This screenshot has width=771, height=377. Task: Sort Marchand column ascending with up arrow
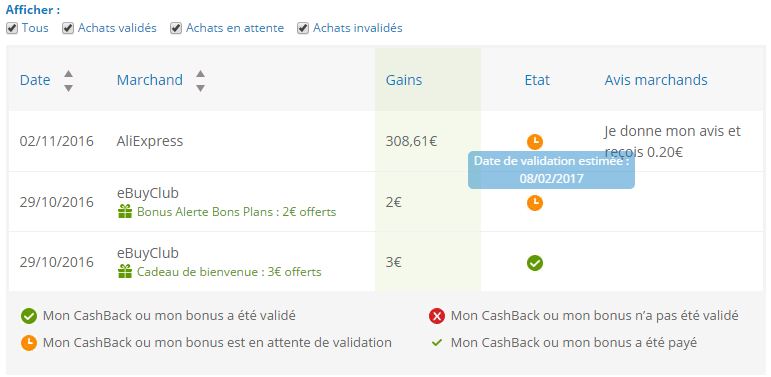pyautogui.click(x=200, y=73)
